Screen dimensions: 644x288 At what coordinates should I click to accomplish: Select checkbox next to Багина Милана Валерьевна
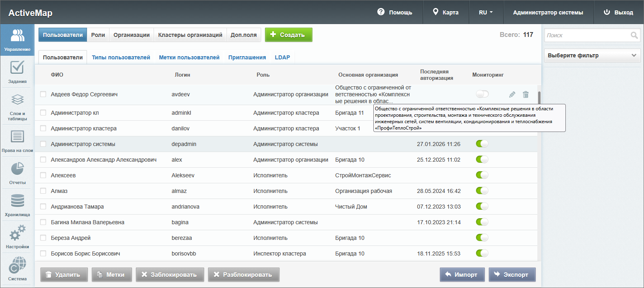43,222
